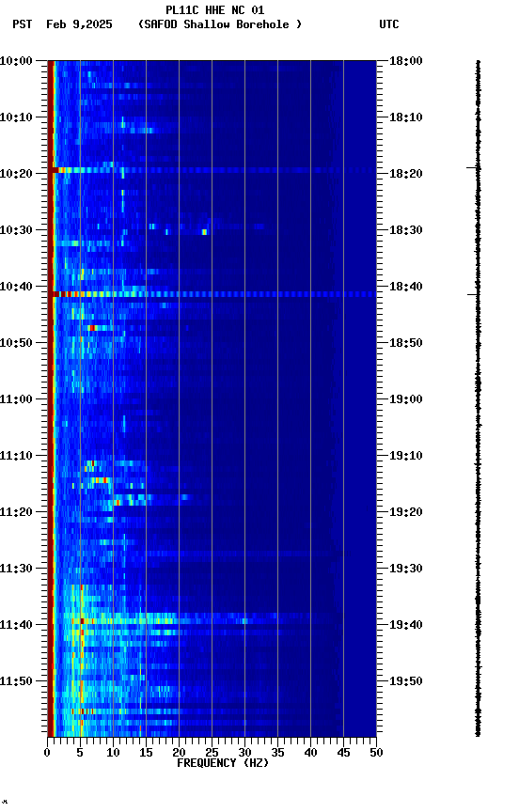Viewport: 519px width, 812px height.
Task: Click the 45 Hz frequency tick label
Action: pyautogui.click(x=343, y=753)
